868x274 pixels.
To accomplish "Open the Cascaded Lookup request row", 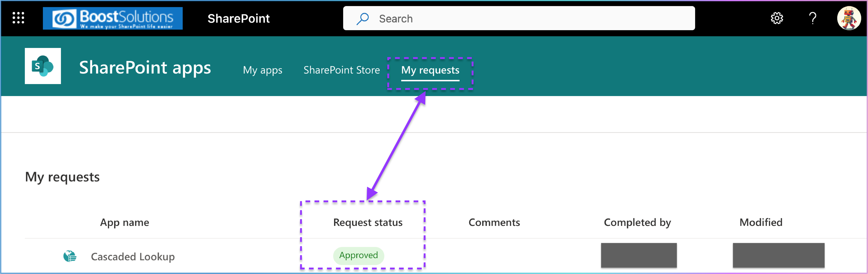I will (x=445, y=256).
